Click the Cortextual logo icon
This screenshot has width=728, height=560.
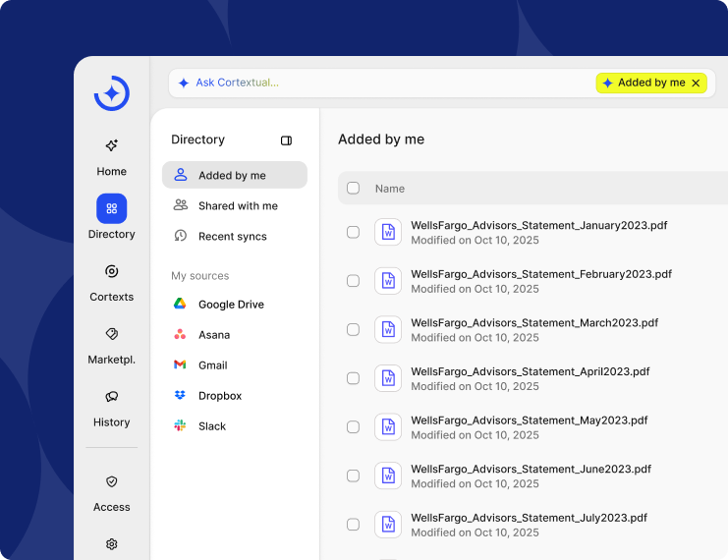point(111,93)
